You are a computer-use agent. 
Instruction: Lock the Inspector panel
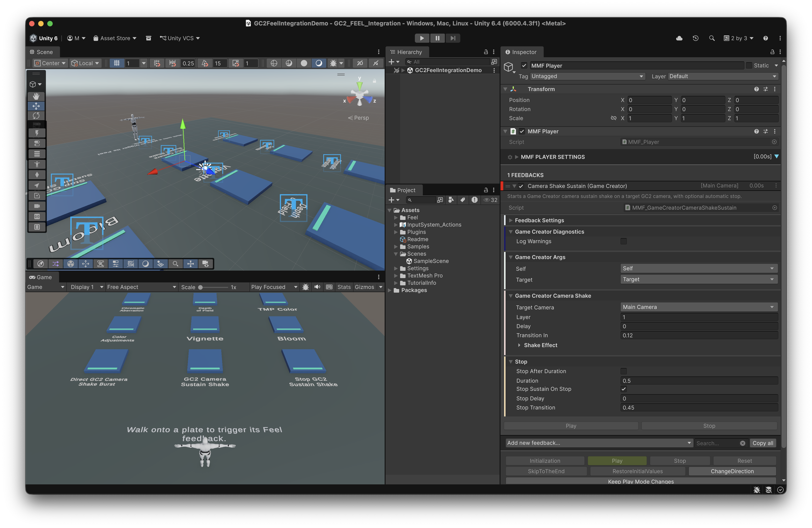point(772,52)
